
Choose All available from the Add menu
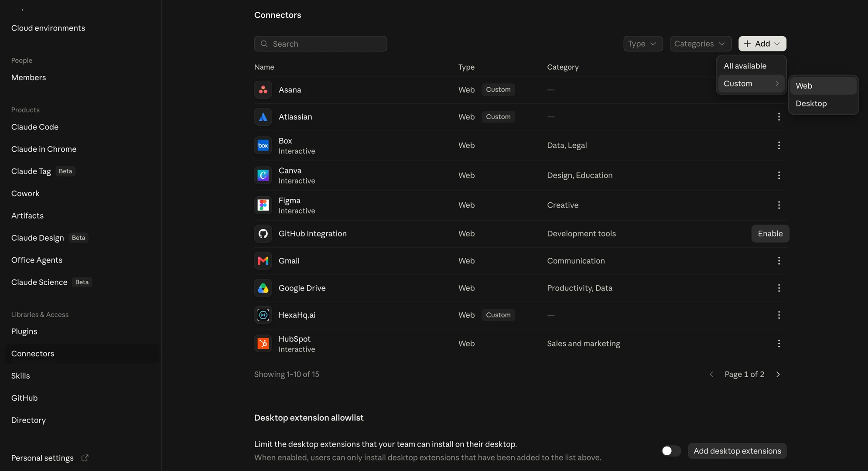pyautogui.click(x=751, y=66)
